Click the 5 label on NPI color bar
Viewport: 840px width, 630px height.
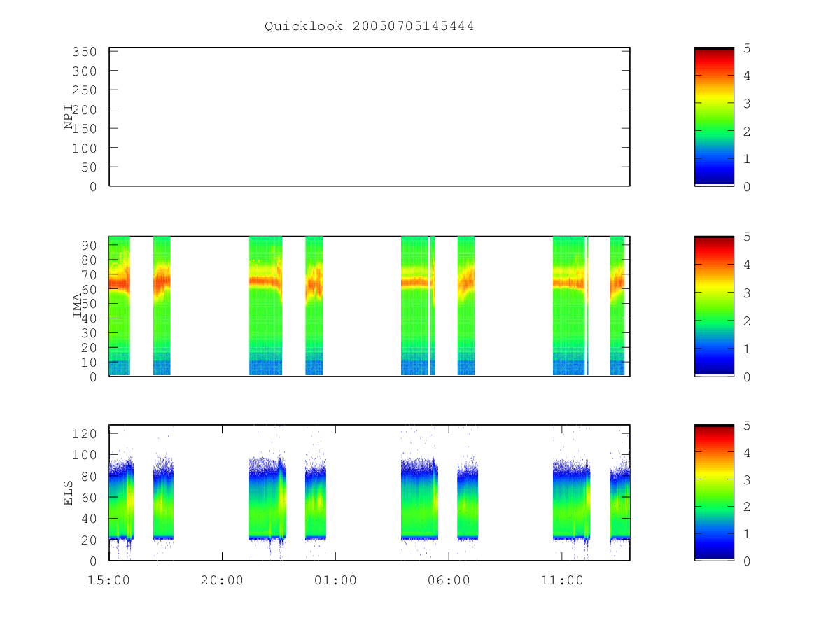pos(748,48)
